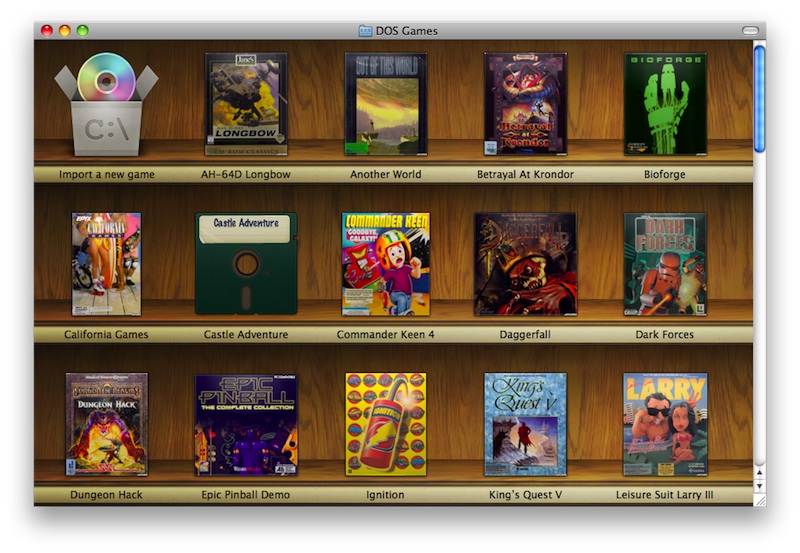The width and height of the screenshot is (800, 553).
Task: Open the Bioforge game cover
Action: (665, 104)
